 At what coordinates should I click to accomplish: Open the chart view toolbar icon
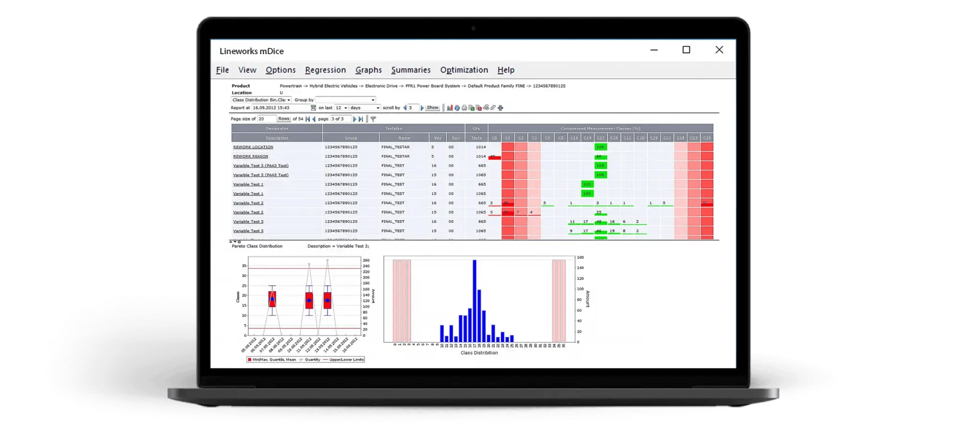tap(450, 108)
